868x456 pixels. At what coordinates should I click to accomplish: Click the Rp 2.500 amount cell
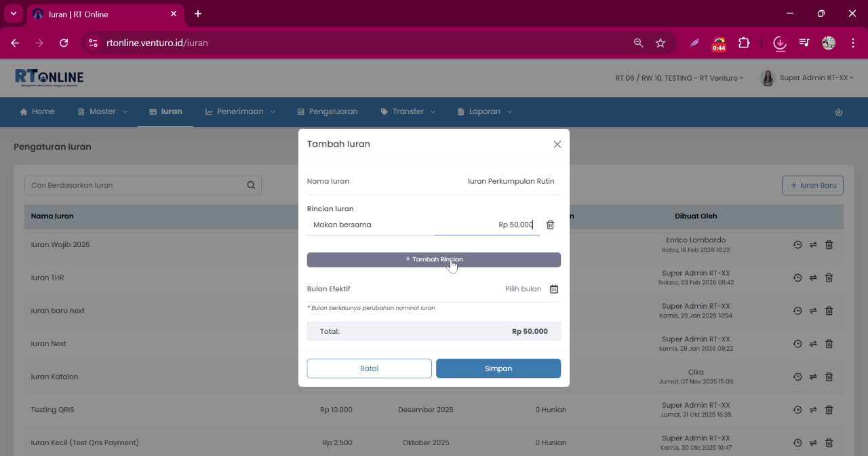[x=338, y=443]
